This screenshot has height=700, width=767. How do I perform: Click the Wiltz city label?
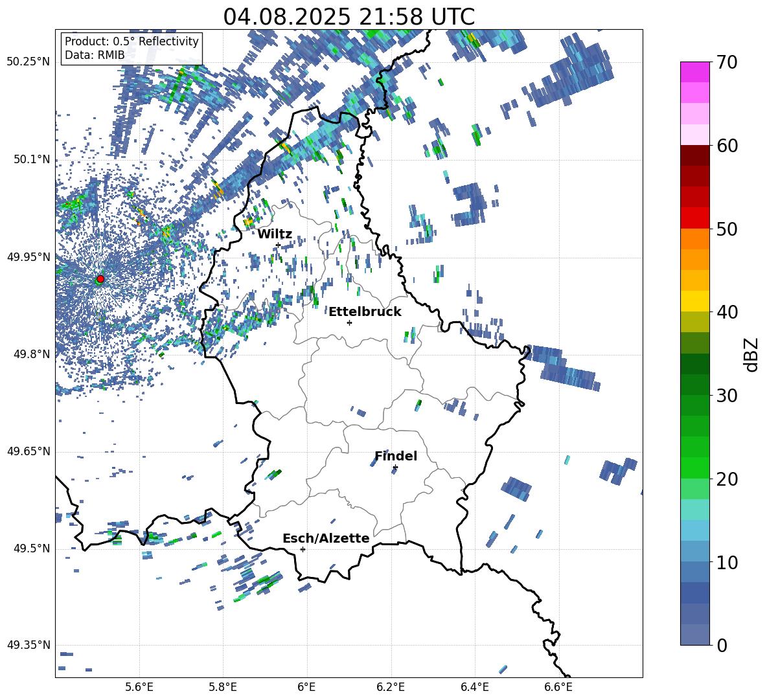(x=275, y=234)
